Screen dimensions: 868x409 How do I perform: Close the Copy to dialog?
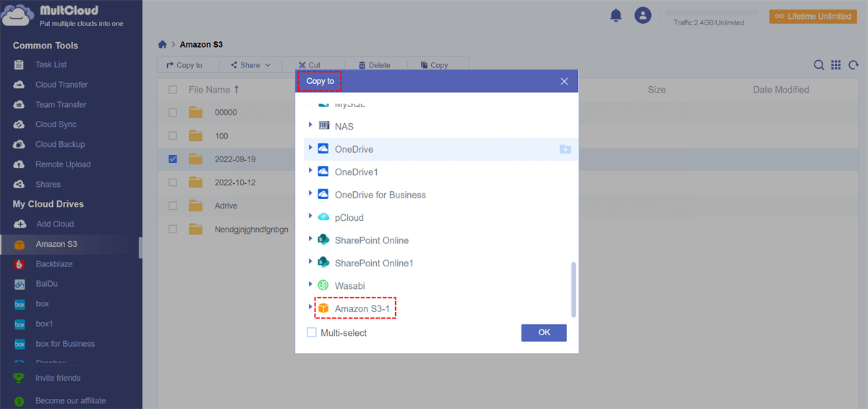coord(564,81)
